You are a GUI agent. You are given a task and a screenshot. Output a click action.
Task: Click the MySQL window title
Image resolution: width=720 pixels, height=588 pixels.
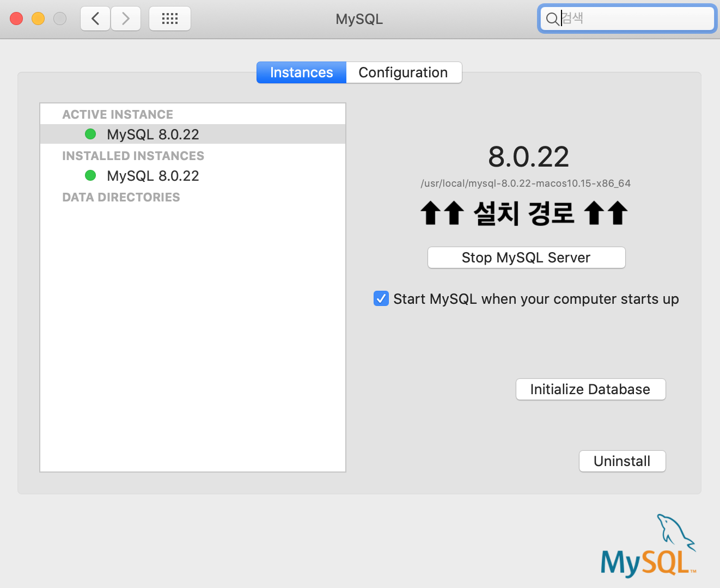359,19
